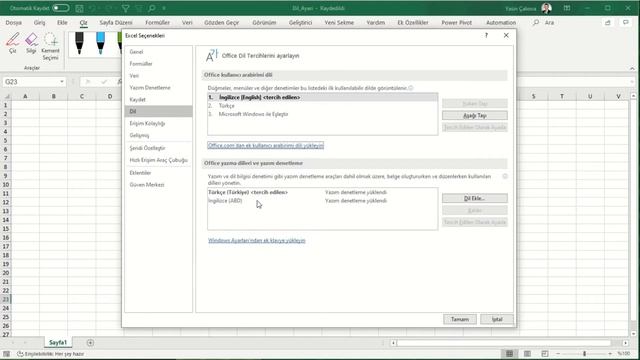
Task: Click the magnifier icon in quick access toolbar
Action: click(151, 8)
